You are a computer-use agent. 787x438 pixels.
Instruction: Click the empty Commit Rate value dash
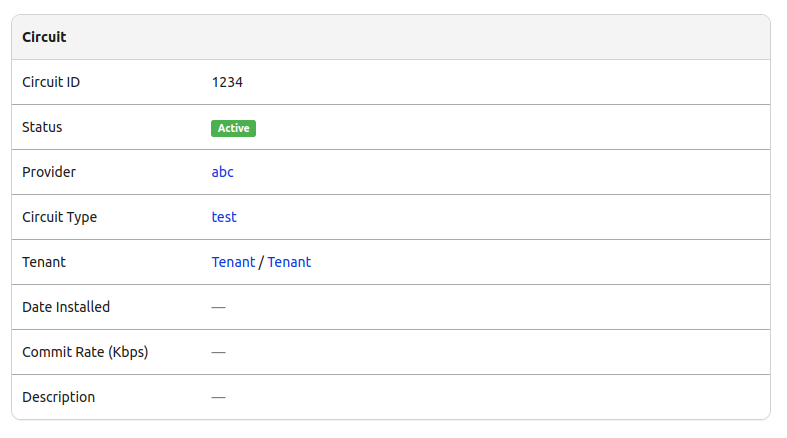point(218,352)
